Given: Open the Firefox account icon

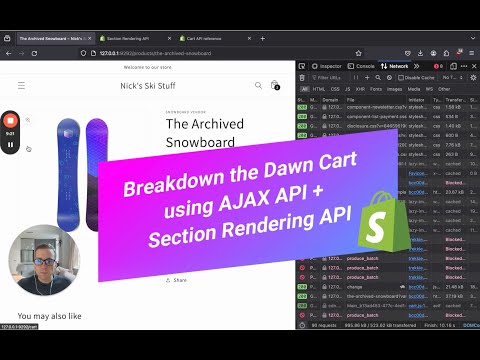Looking at the screenshot, I should point(433,53).
